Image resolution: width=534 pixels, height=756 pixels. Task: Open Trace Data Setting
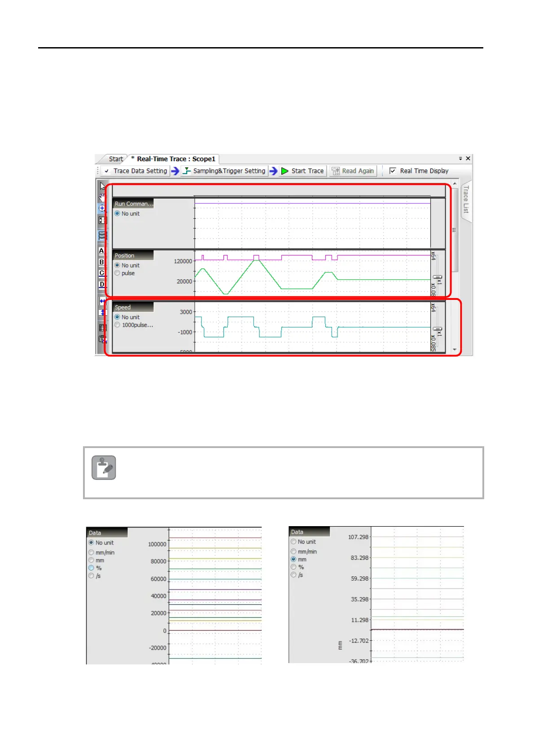pyautogui.click(x=136, y=171)
